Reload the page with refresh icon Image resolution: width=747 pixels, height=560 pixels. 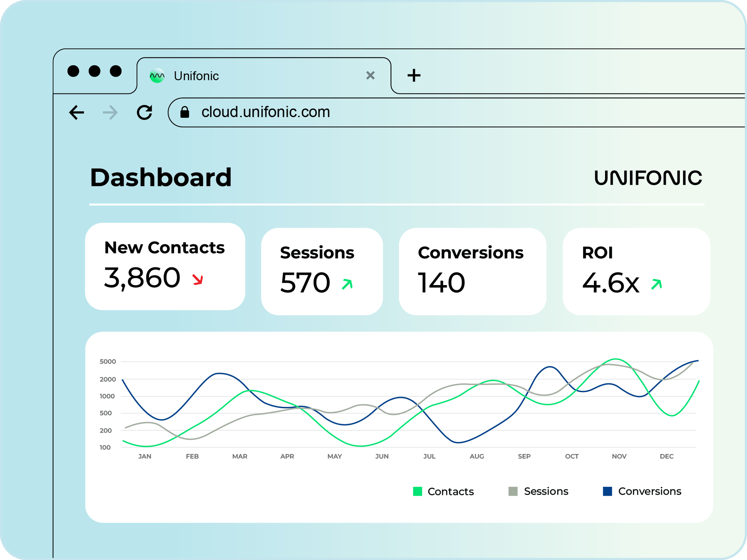pyautogui.click(x=145, y=112)
